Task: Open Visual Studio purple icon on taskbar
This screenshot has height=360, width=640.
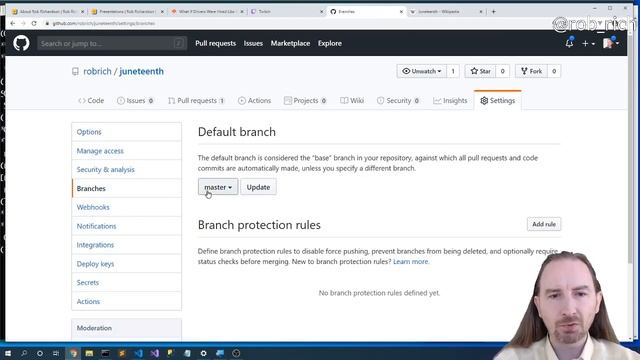Action: click(155, 353)
